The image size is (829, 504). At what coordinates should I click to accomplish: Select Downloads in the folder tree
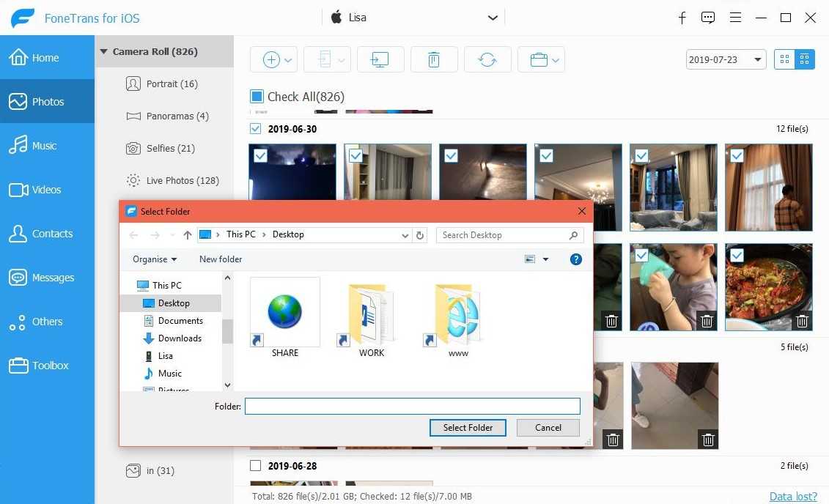click(x=180, y=338)
